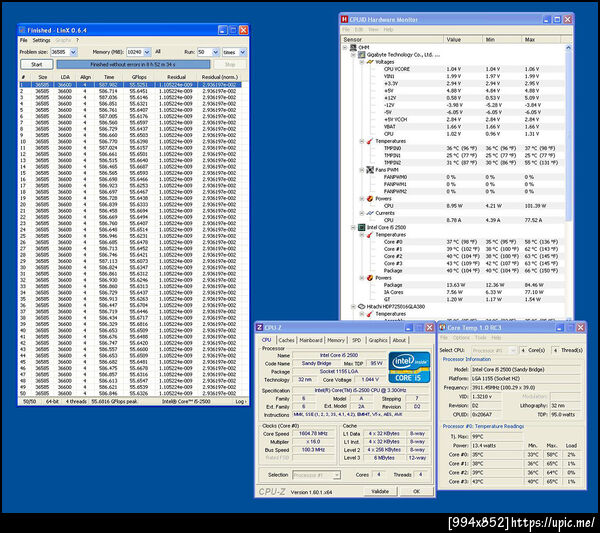The height and width of the screenshot is (533, 600).
Task: Click the Intel Core i5 2500 chip icon
Action: click(x=362, y=227)
